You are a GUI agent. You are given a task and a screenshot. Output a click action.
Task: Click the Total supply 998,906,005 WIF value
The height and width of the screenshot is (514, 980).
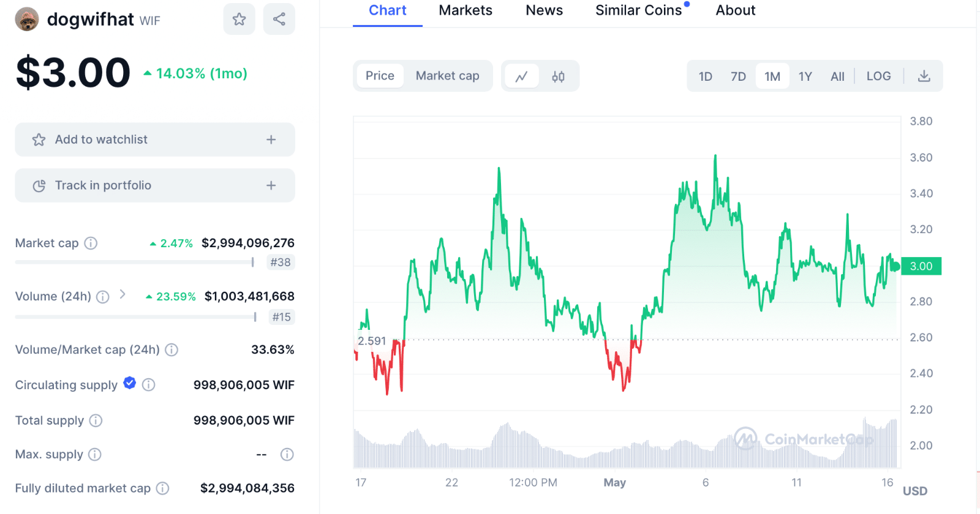point(244,420)
